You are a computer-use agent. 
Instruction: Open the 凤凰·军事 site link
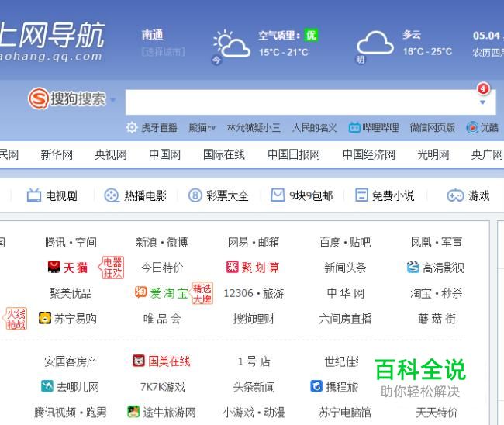[x=437, y=242]
